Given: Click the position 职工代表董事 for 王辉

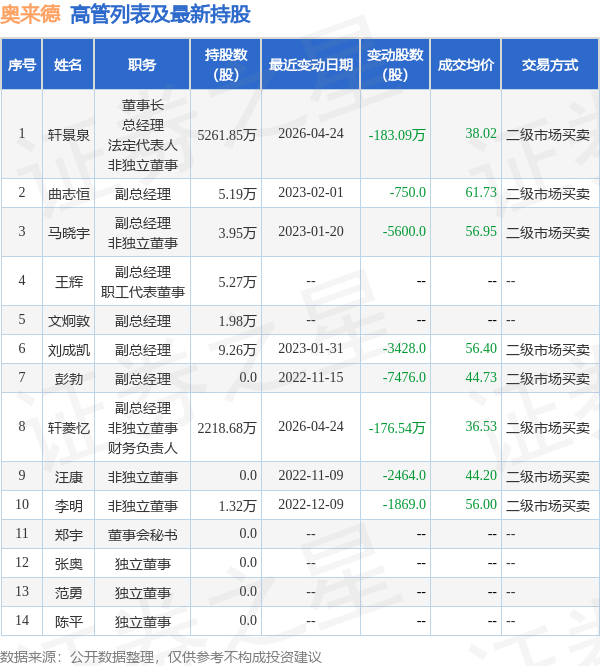Looking at the screenshot, I should 143,292.
